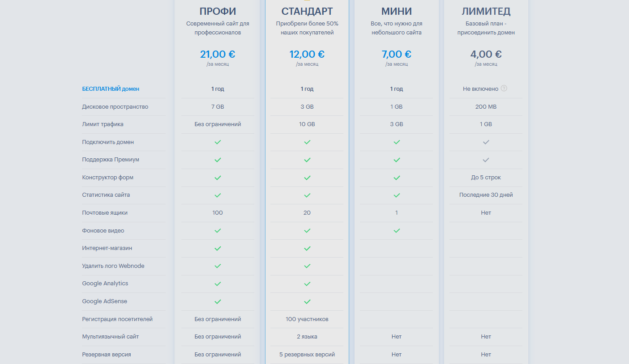The height and width of the screenshot is (364, 629).
Task: Choose the ЛИМИТЕД plan title
Action: tap(486, 11)
